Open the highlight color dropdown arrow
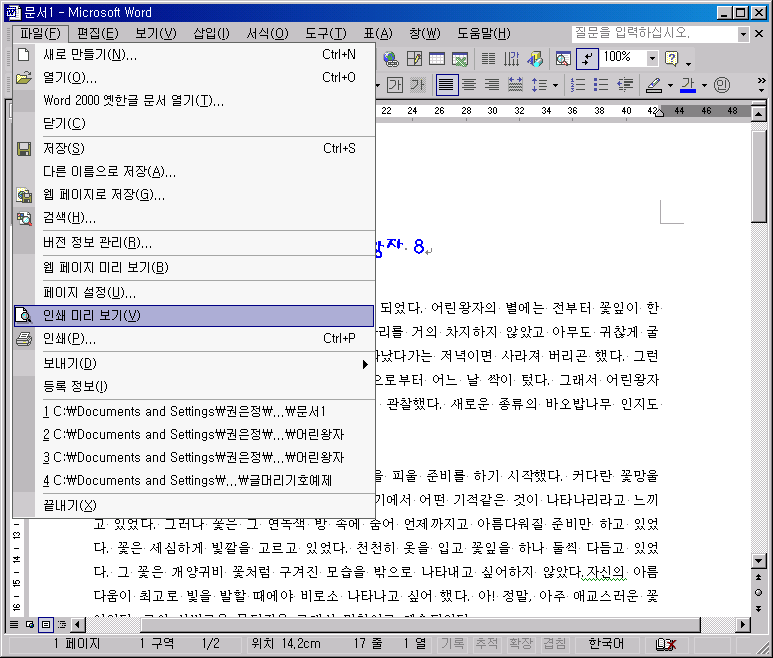The height and width of the screenshot is (658, 773). [x=670, y=85]
